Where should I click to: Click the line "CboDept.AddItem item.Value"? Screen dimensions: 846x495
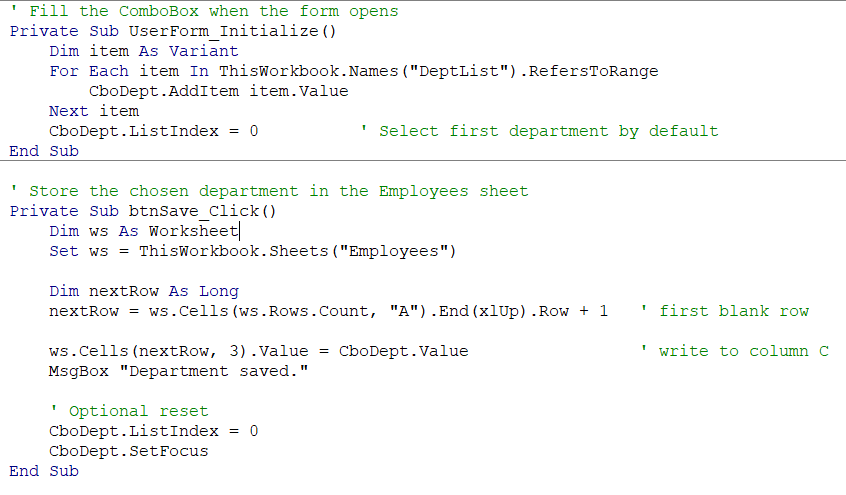point(219,91)
